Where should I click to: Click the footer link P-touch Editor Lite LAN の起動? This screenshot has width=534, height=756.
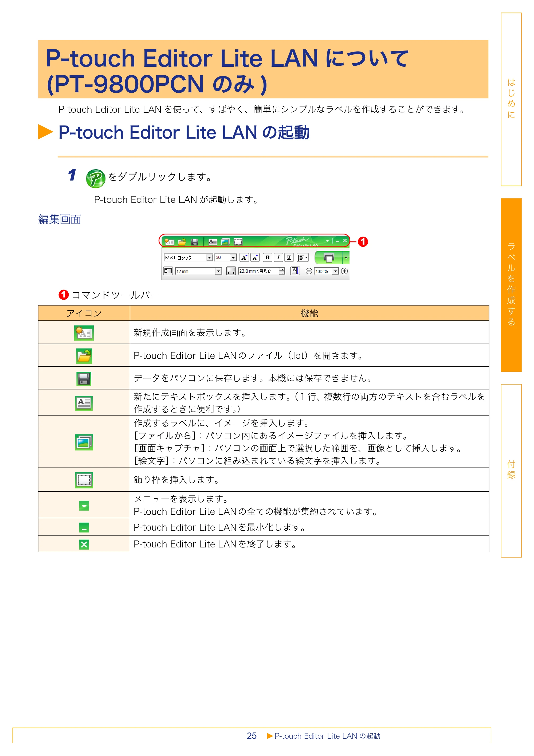327,736
